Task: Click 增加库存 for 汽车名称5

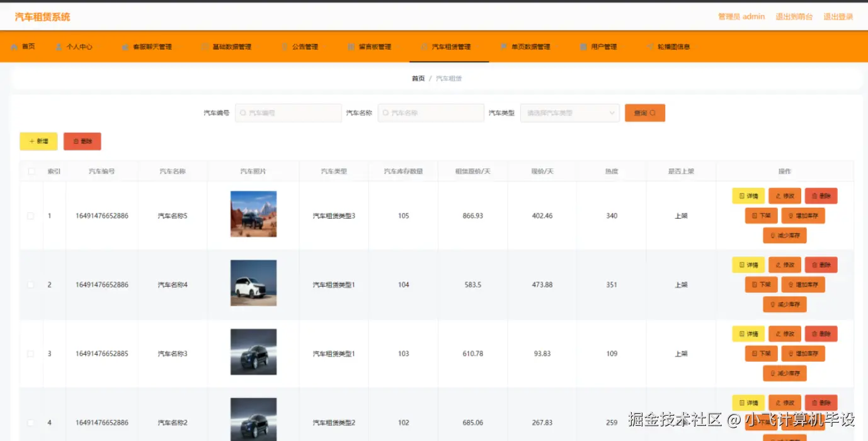Action: click(x=803, y=215)
